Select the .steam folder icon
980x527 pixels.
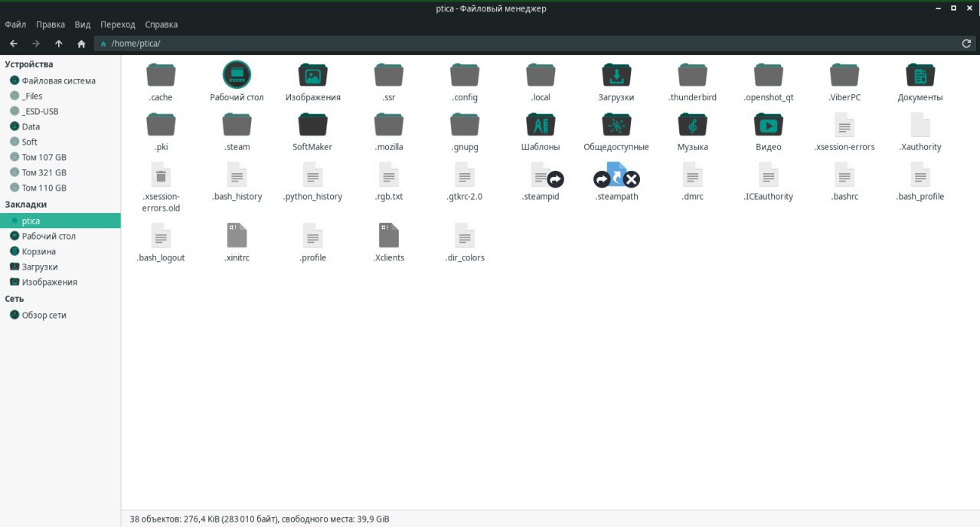pyautogui.click(x=237, y=124)
